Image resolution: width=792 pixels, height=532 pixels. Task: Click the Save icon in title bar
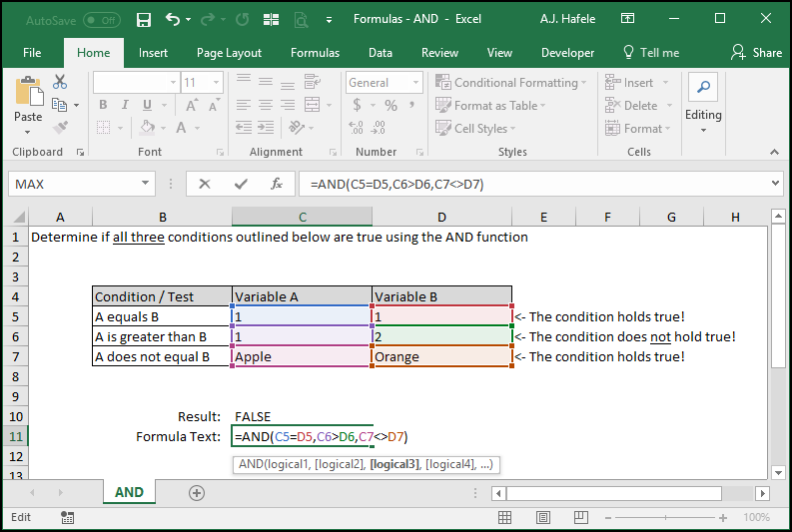click(144, 20)
